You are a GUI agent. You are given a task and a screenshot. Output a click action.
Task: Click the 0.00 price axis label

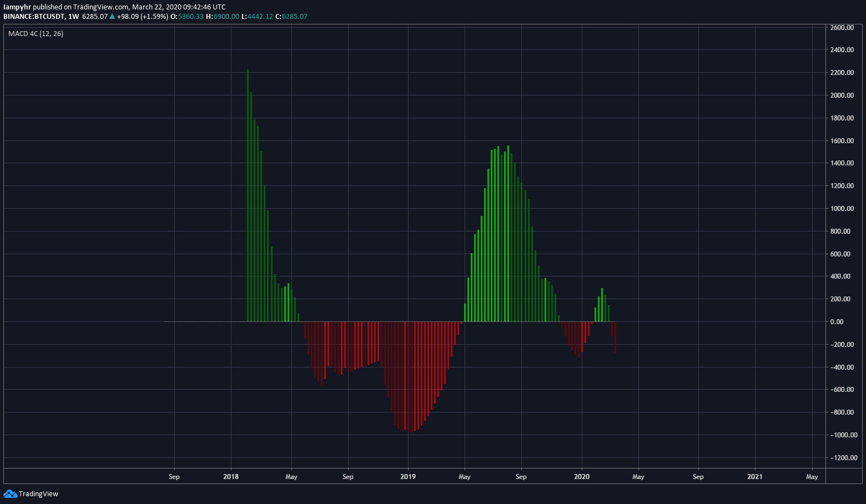click(x=837, y=322)
